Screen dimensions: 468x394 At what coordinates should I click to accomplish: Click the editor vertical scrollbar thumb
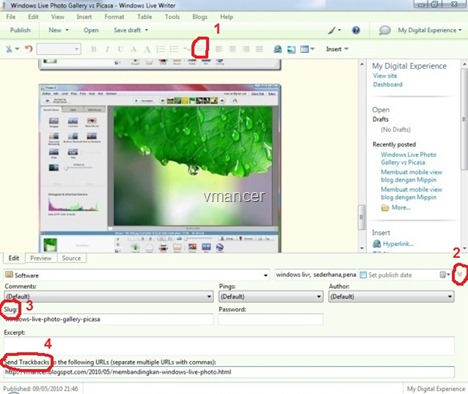click(x=362, y=217)
